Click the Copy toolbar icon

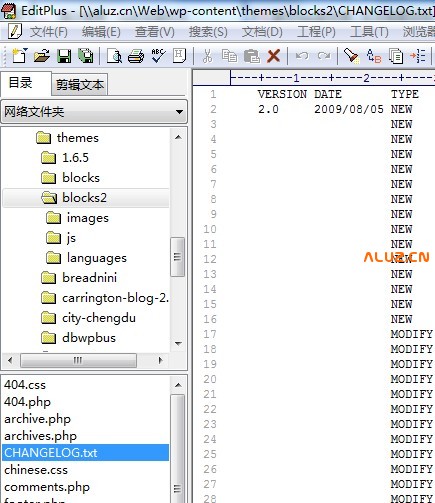click(x=229, y=56)
